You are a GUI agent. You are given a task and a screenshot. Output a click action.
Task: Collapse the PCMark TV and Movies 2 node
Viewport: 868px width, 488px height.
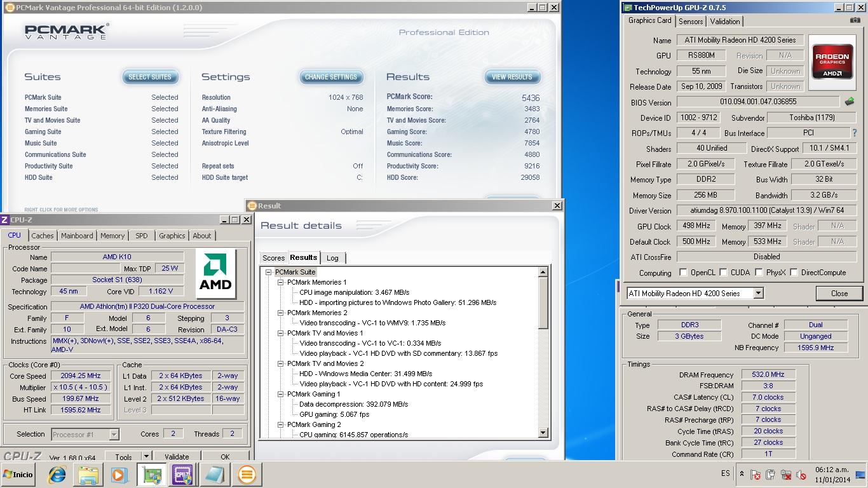(x=280, y=363)
